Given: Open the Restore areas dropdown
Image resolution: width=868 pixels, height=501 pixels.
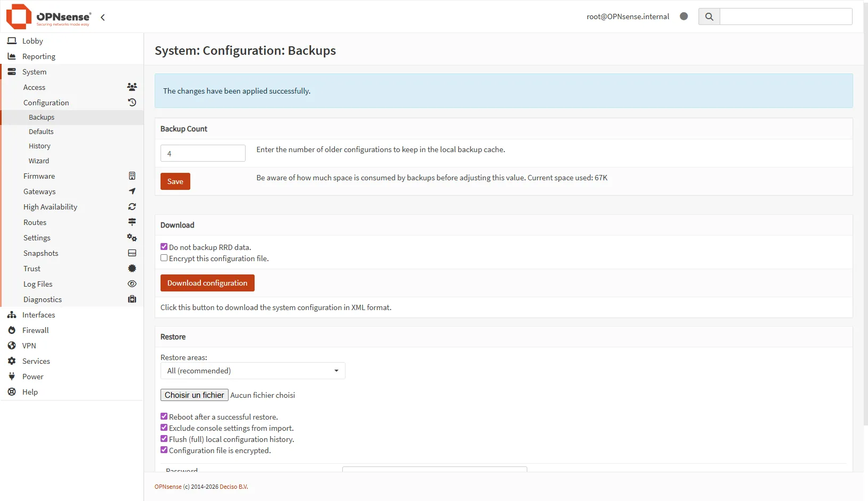Looking at the screenshot, I should tap(252, 371).
